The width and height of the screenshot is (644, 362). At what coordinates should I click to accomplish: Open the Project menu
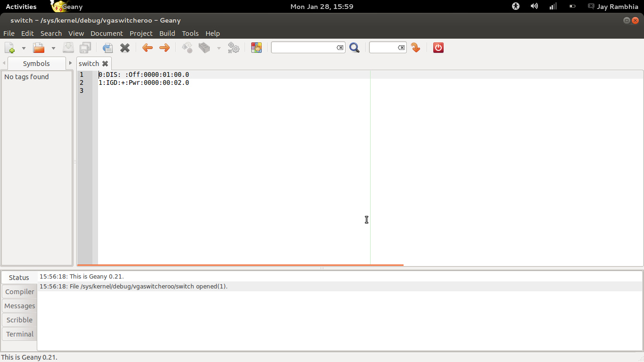pyautogui.click(x=141, y=33)
